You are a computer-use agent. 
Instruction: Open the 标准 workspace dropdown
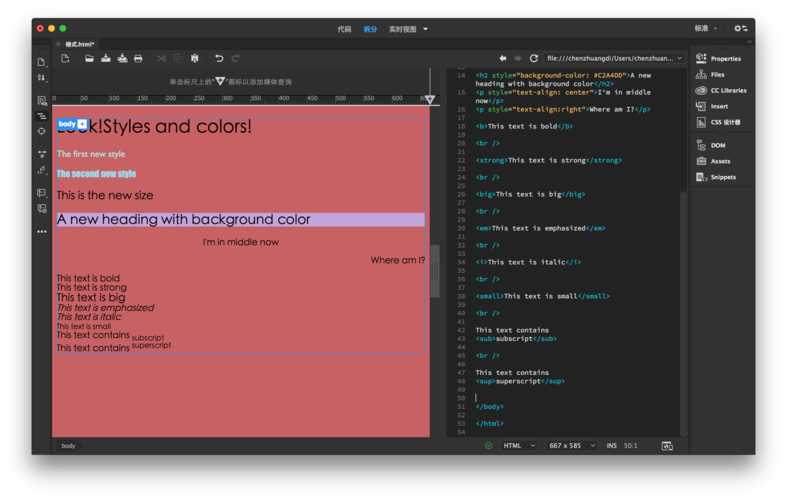coord(705,29)
